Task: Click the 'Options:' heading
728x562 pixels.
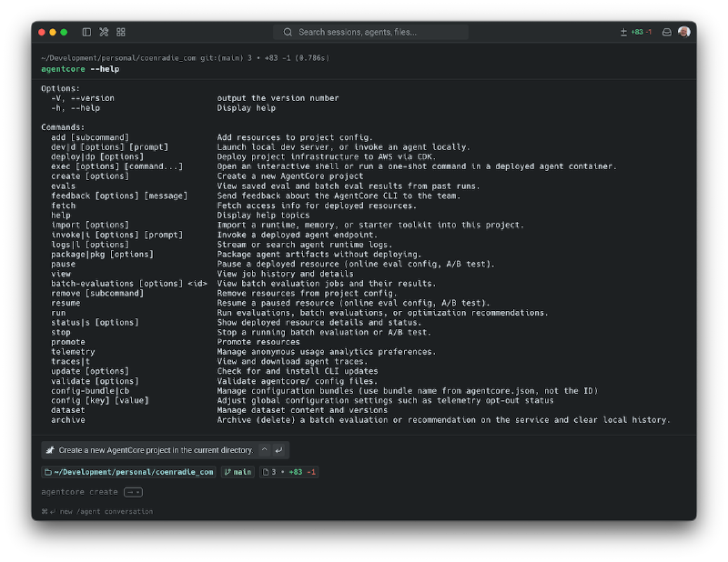Action: click(x=60, y=88)
